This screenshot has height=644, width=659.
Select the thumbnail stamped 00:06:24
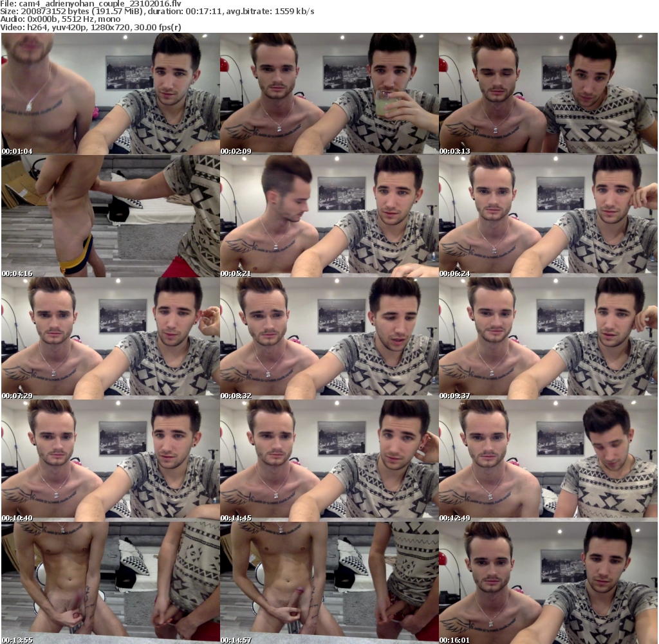click(x=548, y=216)
